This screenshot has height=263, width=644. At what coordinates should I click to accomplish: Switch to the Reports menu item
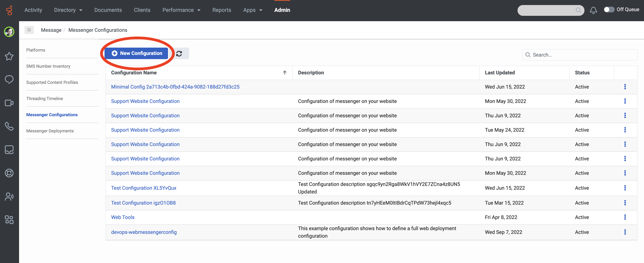click(222, 10)
